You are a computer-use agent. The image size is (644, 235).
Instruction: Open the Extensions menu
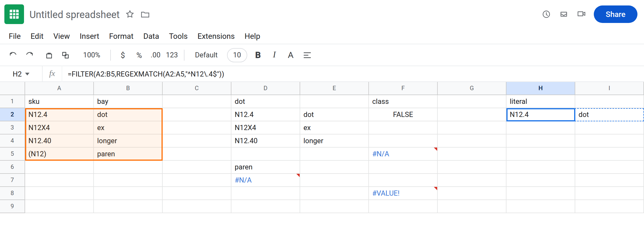[216, 36]
